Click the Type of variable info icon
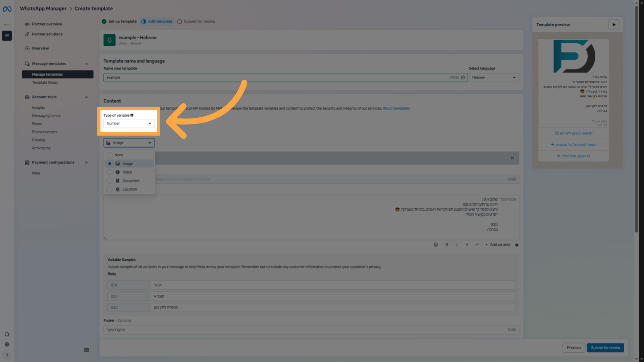 point(132,115)
